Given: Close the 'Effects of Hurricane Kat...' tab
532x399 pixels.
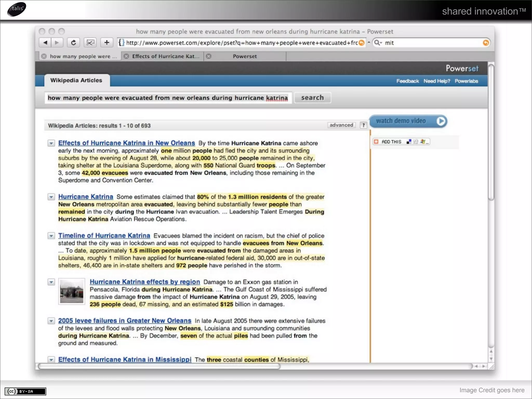Looking at the screenshot, I should 126,56.
